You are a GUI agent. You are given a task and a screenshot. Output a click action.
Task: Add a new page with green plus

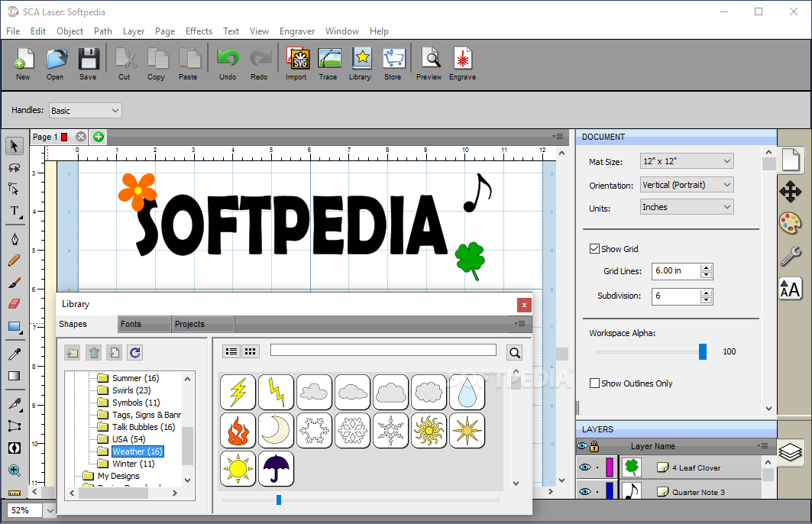tap(99, 137)
